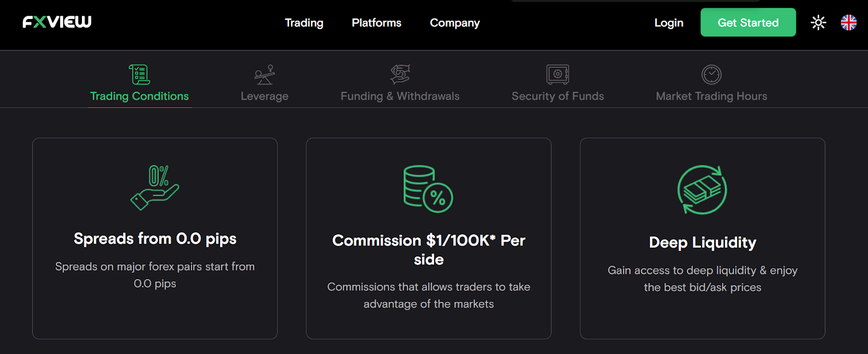The image size is (868, 354).
Task: Toggle light/dark theme sun icon
Action: point(818,22)
